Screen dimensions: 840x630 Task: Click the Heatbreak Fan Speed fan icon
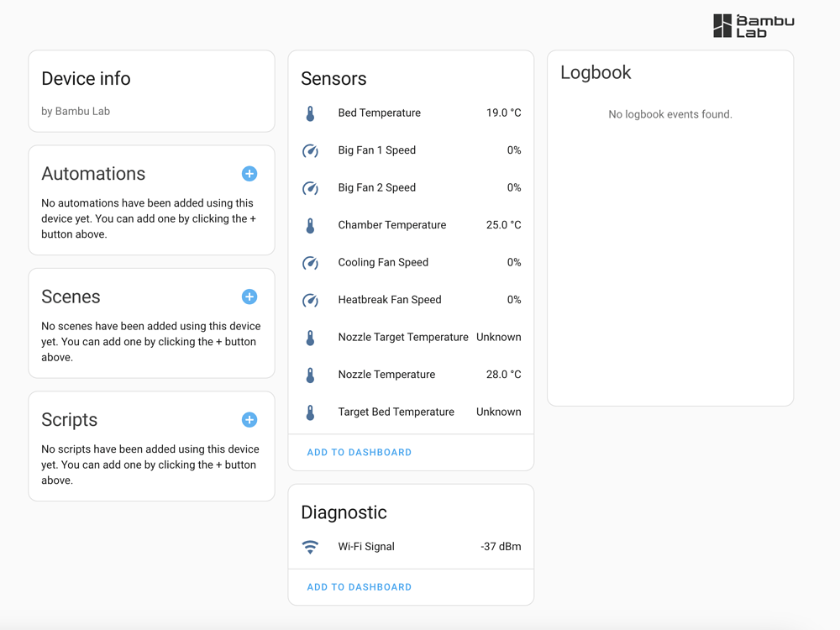311,299
